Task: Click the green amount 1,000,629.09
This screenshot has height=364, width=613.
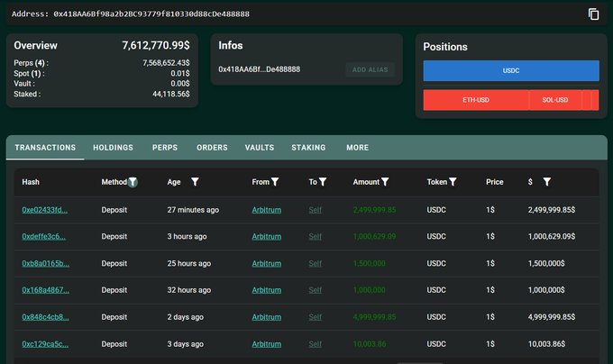Action: point(374,236)
